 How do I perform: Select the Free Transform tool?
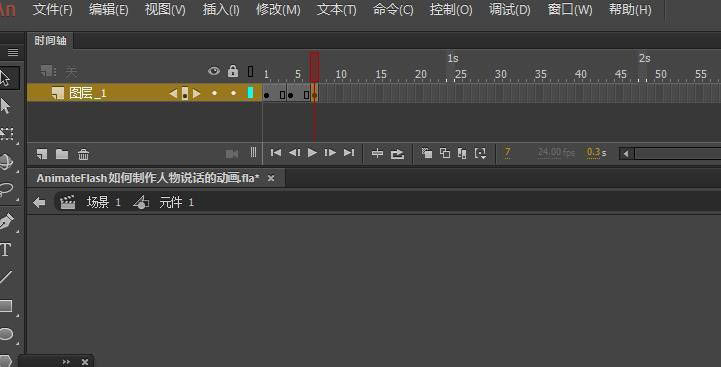click(6, 134)
